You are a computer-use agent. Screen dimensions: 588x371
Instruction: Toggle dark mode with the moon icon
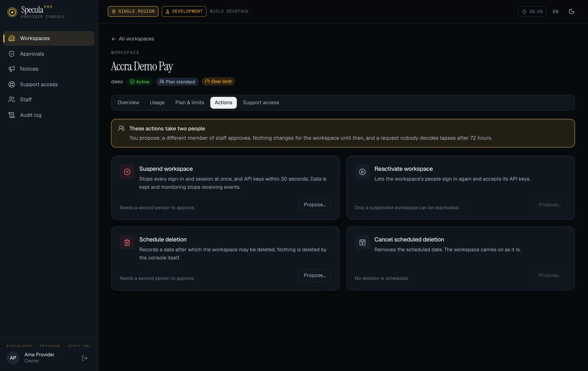571,11
